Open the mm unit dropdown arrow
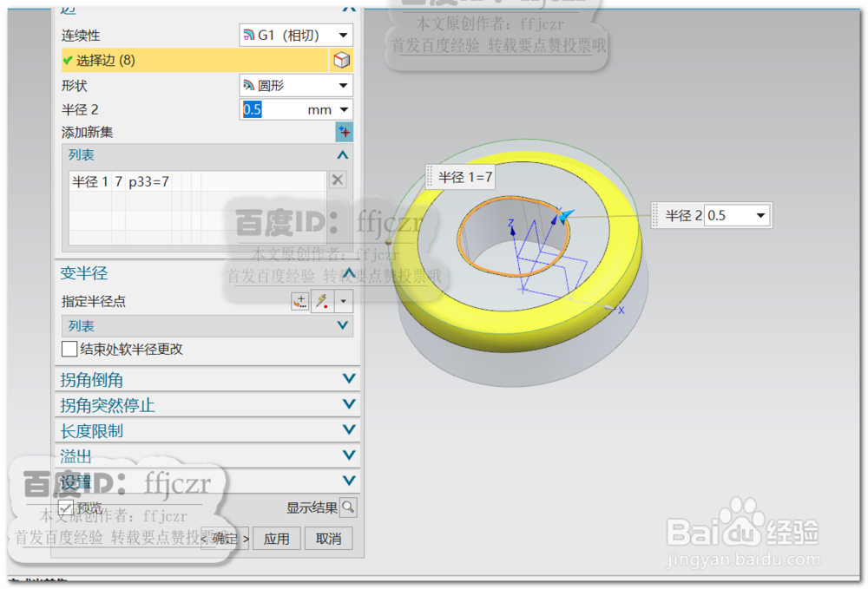Screen dimensions: 868x589 (344, 109)
